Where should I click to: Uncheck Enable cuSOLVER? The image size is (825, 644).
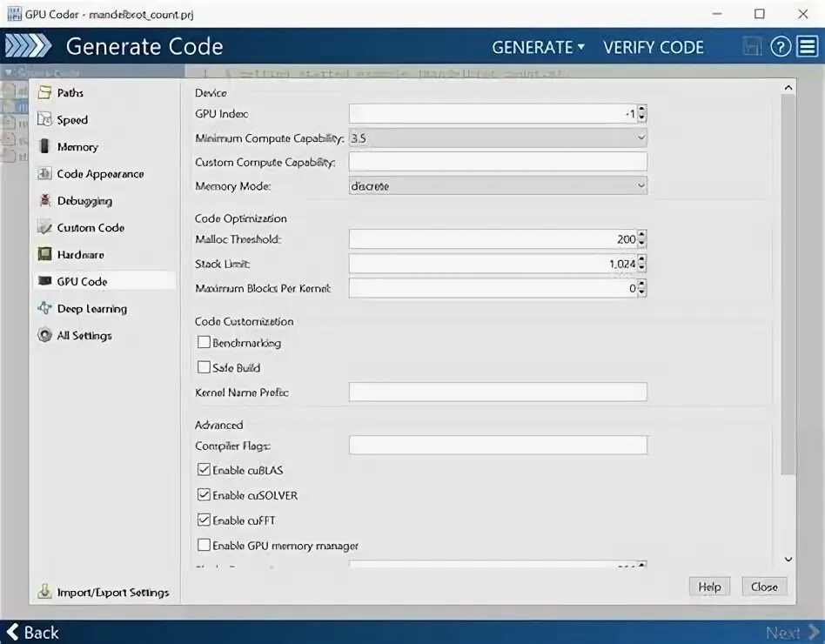click(x=204, y=495)
